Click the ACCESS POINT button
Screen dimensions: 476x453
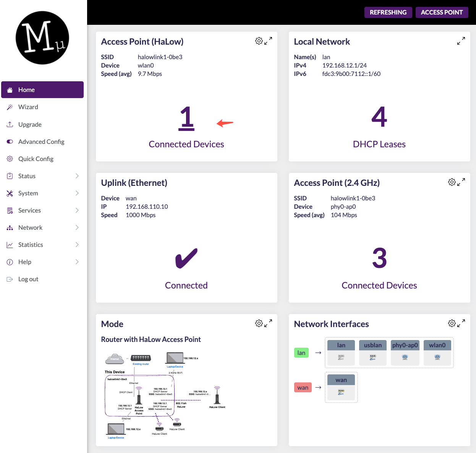[442, 12]
